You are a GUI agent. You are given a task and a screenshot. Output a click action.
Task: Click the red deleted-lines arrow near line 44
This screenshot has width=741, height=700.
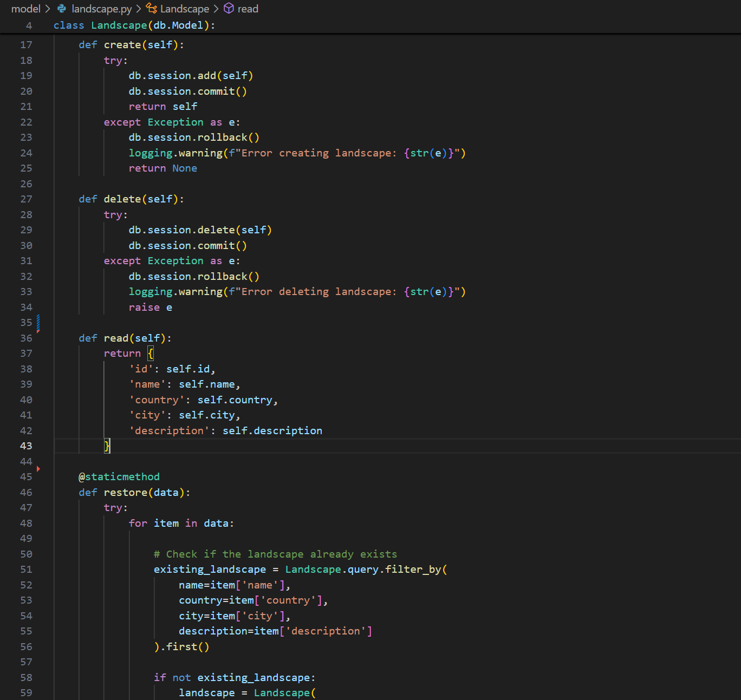(x=38, y=469)
